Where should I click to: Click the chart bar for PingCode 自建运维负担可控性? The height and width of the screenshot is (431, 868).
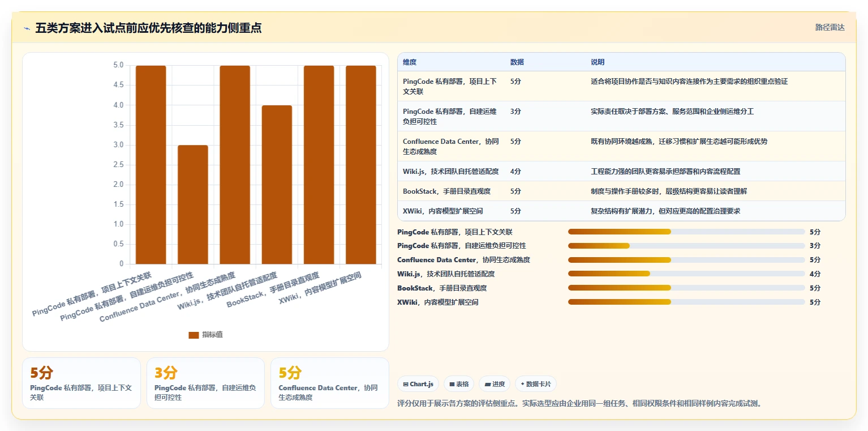click(x=193, y=204)
